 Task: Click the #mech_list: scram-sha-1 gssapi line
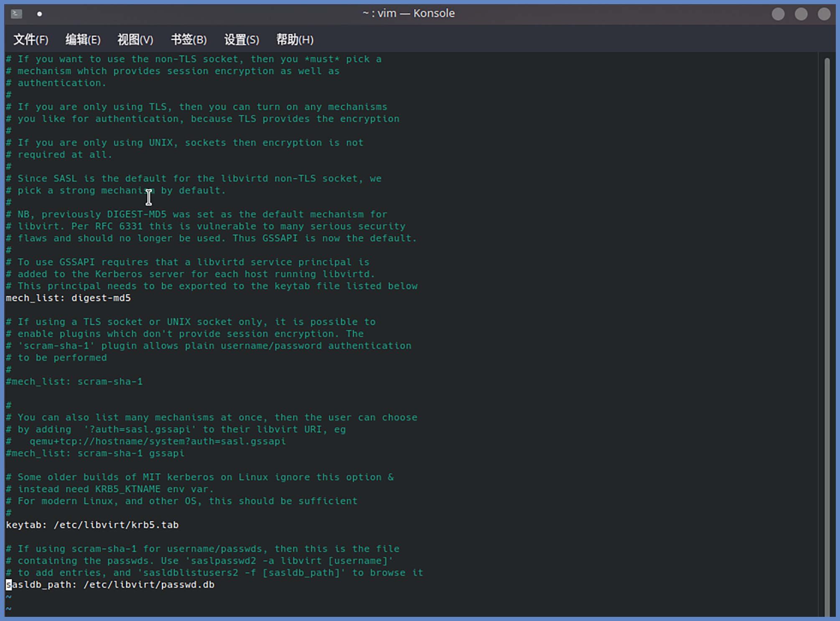[95, 453]
